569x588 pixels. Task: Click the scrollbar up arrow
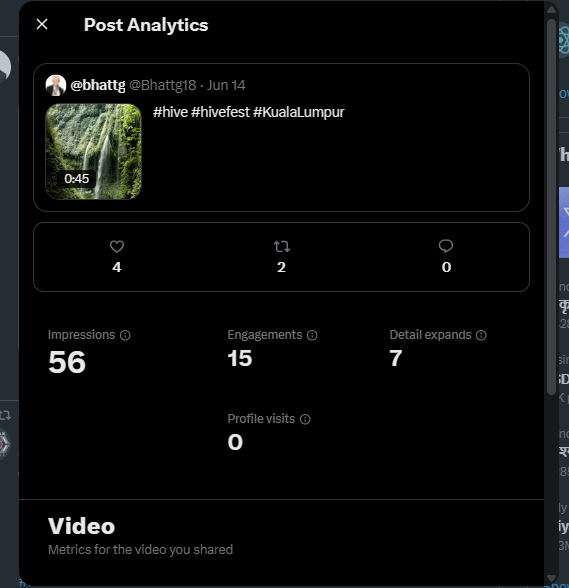pyautogui.click(x=551, y=9)
